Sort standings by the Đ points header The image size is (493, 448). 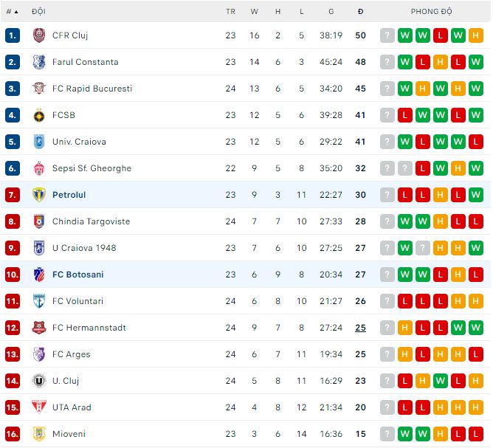tap(360, 12)
